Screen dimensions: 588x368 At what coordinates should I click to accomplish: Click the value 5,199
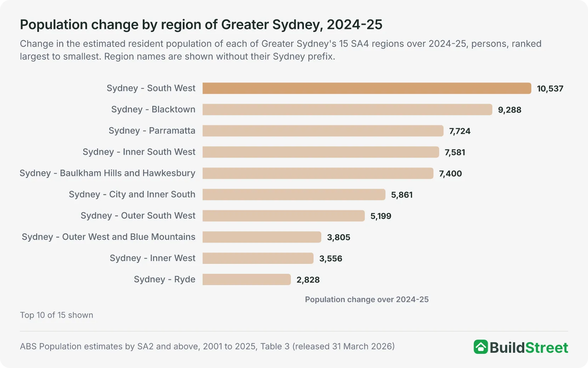(381, 216)
